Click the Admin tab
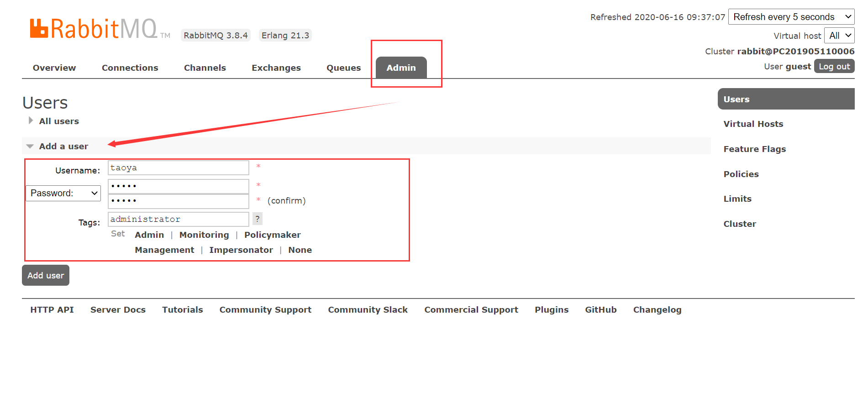This screenshot has height=398, width=868. [x=401, y=68]
